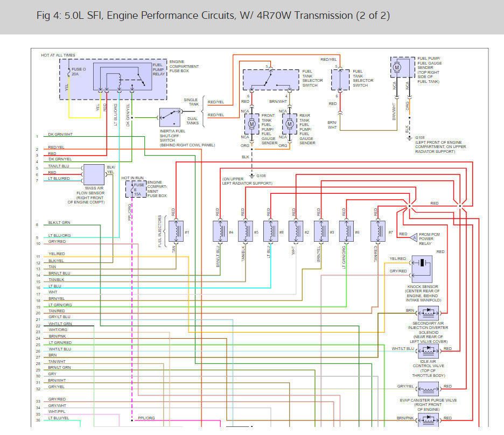
Task: Click the LT BLU/YEL wire 36 label
Action: coord(59,418)
